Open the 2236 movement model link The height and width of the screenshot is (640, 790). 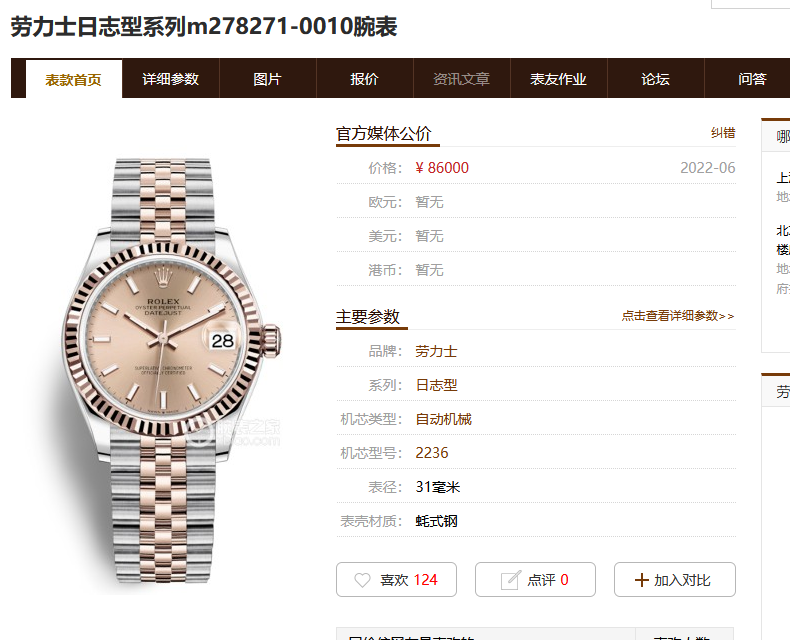(x=432, y=453)
